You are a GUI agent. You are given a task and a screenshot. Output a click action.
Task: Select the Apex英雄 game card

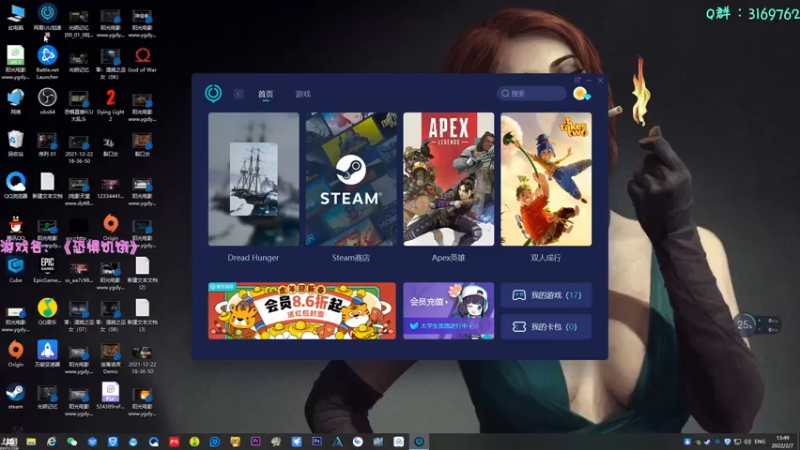tap(448, 179)
